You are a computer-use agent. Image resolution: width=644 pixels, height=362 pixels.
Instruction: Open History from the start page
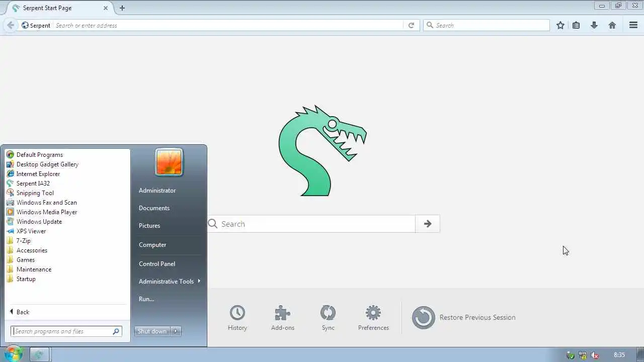237,318
